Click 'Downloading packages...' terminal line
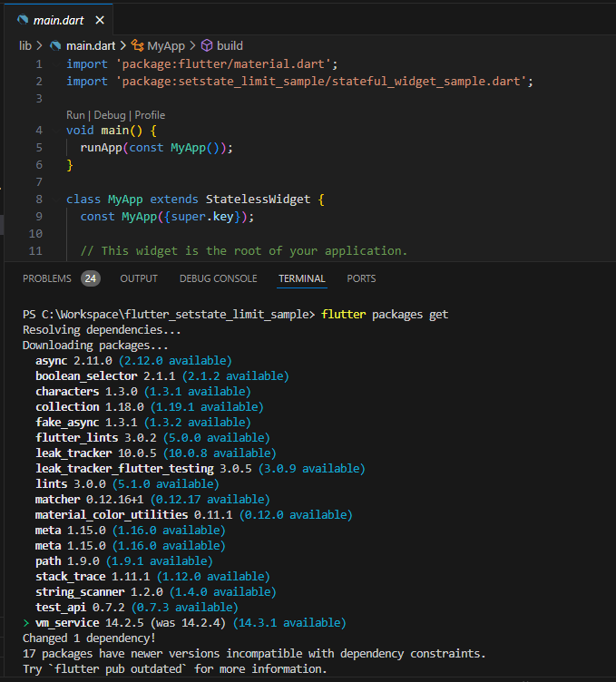The height and width of the screenshot is (682, 616). click(95, 346)
